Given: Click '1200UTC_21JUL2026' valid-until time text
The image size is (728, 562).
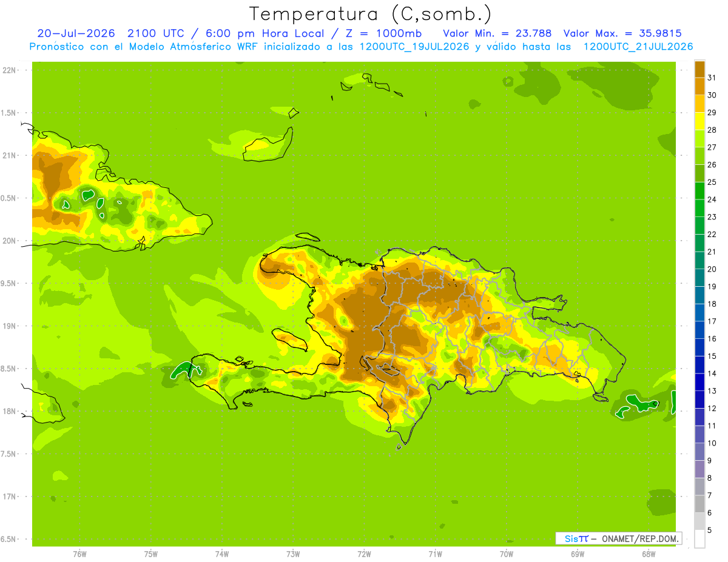Looking at the screenshot, I should (638, 47).
